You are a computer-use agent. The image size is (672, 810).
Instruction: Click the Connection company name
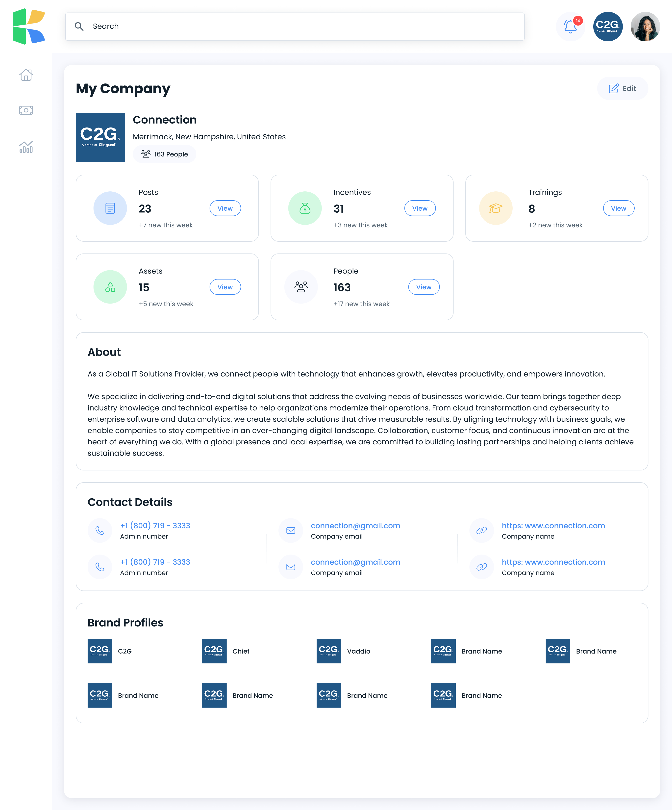(x=165, y=120)
